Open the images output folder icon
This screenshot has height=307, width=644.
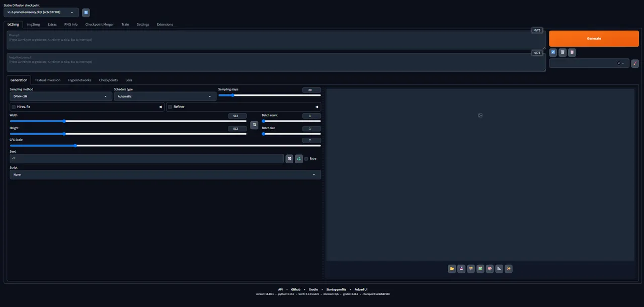point(452,269)
